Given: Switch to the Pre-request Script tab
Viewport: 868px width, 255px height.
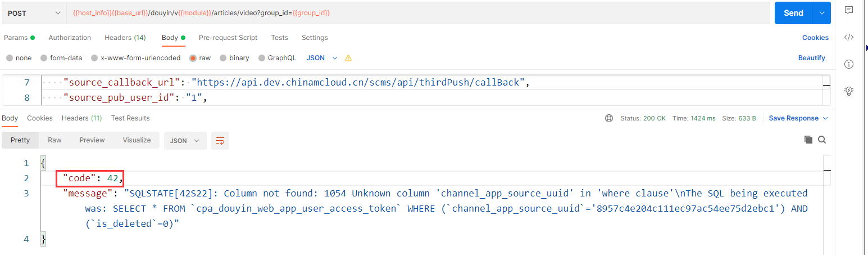Looking at the screenshot, I should [x=228, y=38].
